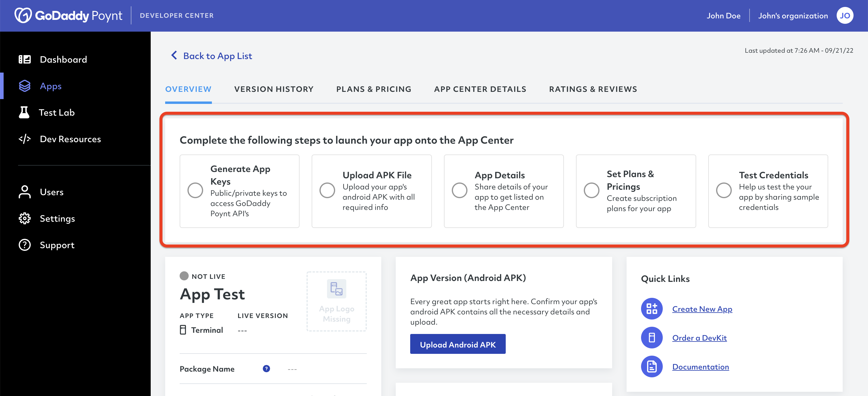The width and height of the screenshot is (868, 396).
Task: Select the Upload APK File radio button
Action: coord(328,190)
